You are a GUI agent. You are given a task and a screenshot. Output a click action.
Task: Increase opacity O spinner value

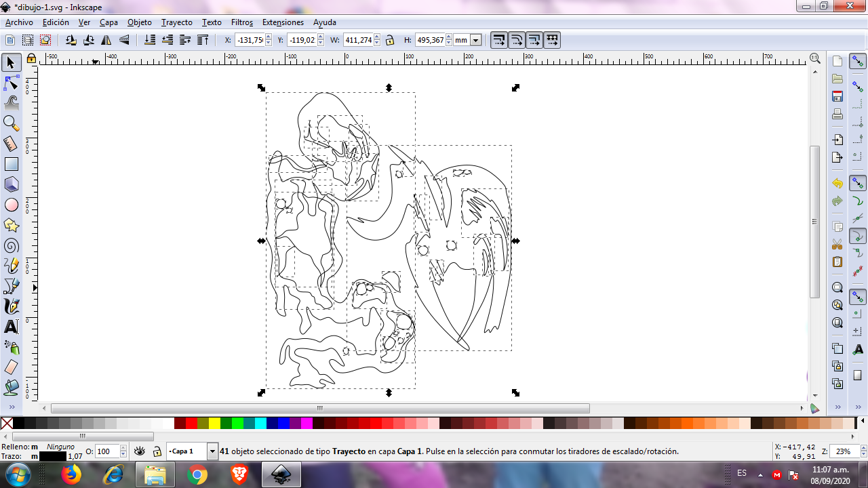pyautogui.click(x=123, y=449)
